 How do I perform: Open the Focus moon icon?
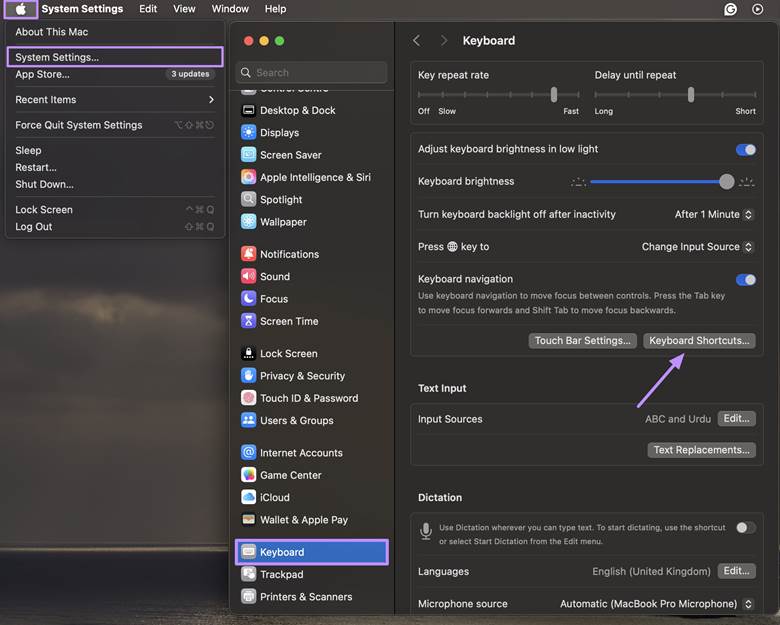pos(248,299)
